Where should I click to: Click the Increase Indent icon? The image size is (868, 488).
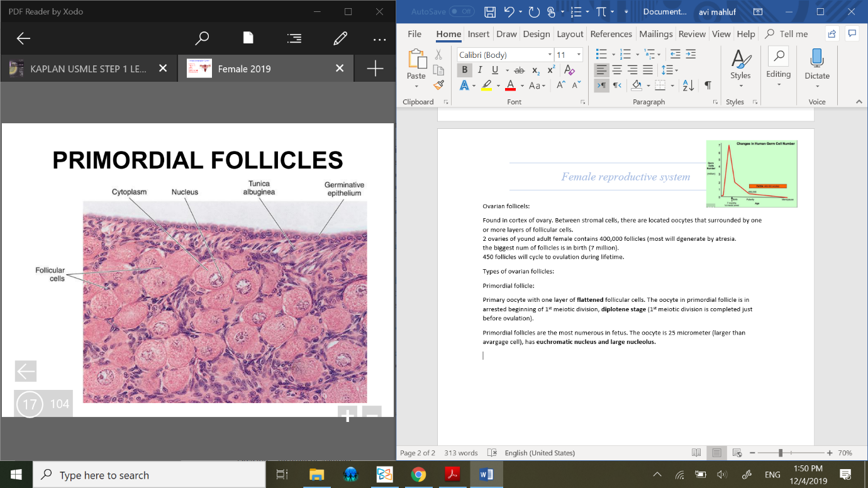691,54
